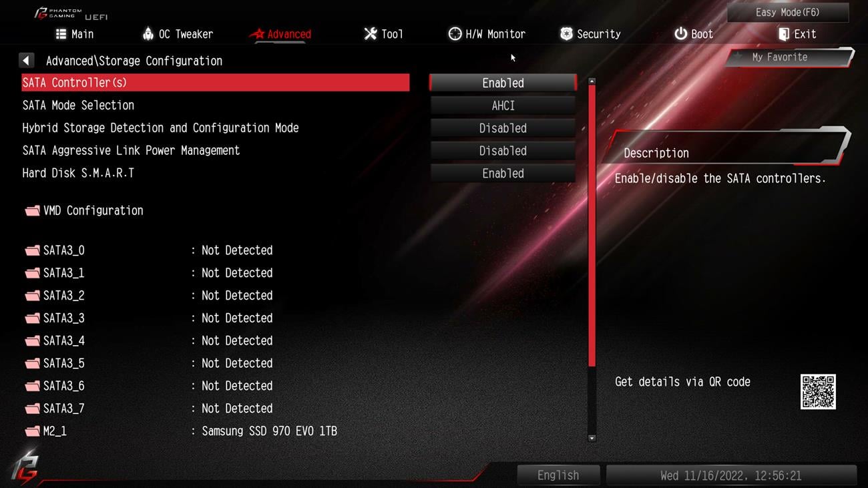
Task: Toggle SATA Aggressive Link Power Management value
Action: [503, 151]
